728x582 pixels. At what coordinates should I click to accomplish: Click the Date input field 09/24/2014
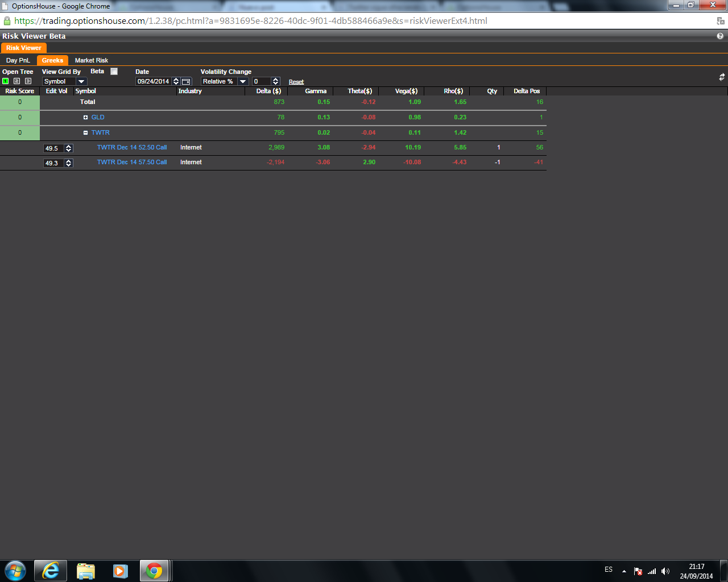(x=154, y=81)
